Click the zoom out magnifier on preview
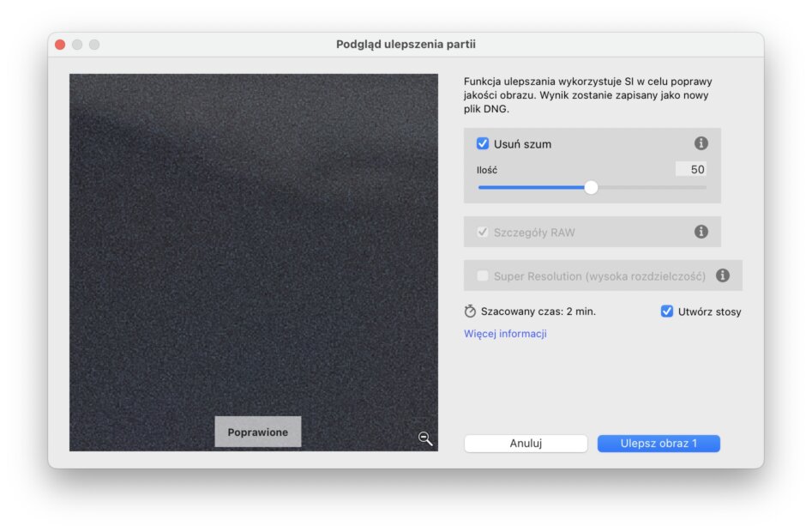The image size is (812, 532). click(x=425, y=438)
